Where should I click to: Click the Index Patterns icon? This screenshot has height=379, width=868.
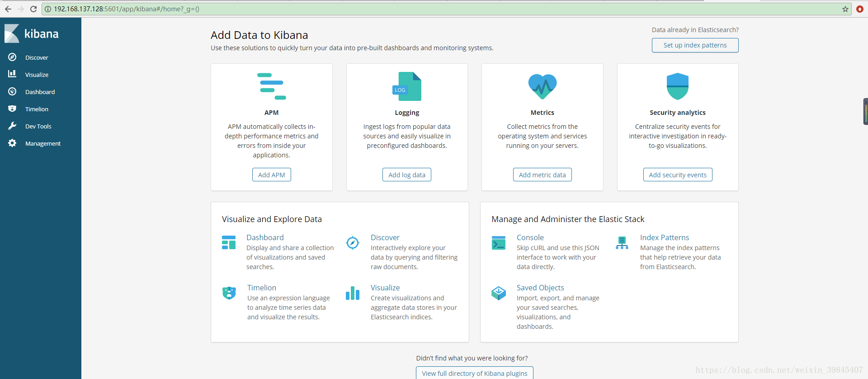click(622, 243)
